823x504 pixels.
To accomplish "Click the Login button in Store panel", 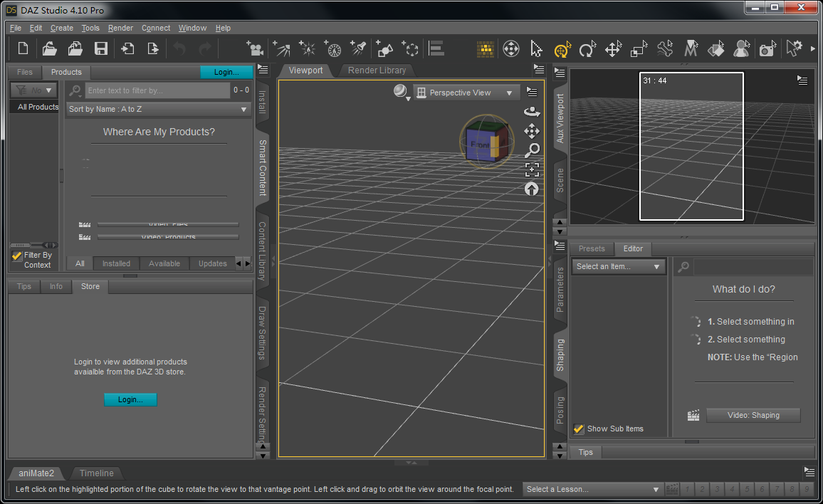I will coord(130,399).
